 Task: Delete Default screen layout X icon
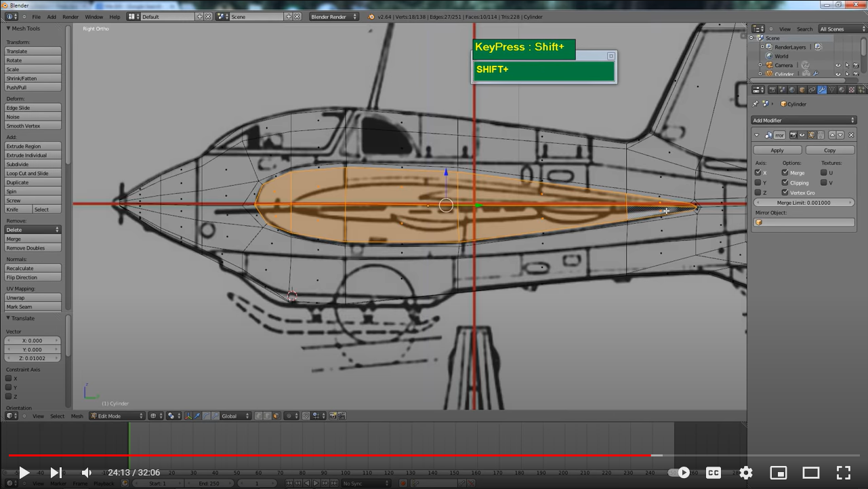pyautogui.click(x=207, y=16)
